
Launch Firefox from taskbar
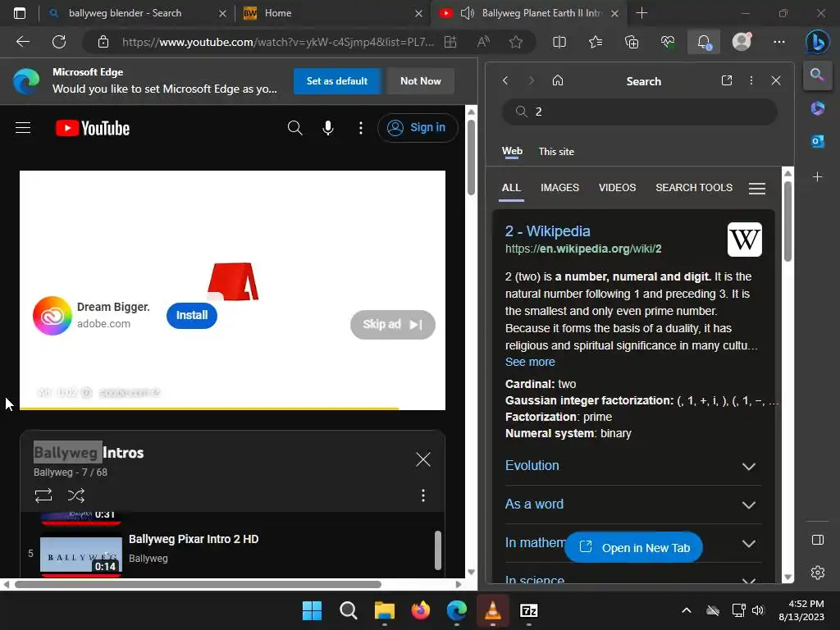click(421, 610)
